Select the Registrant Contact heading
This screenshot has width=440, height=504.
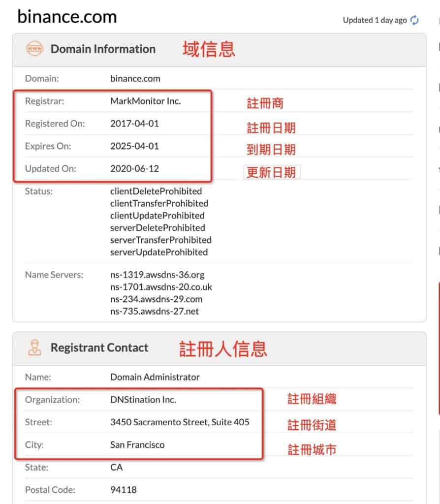pos(99,347)
